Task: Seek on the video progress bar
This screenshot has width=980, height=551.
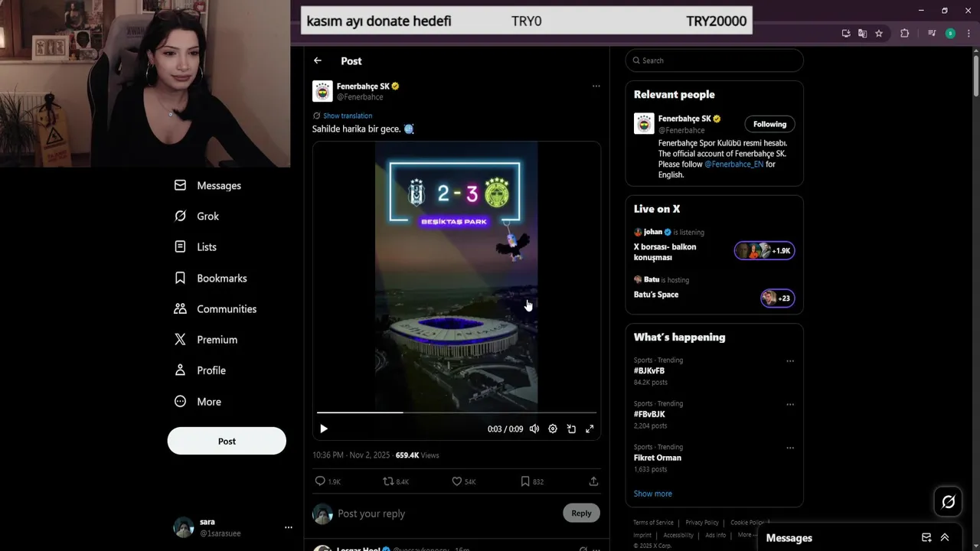Action: pyautogui.click(x=456, y=412)
